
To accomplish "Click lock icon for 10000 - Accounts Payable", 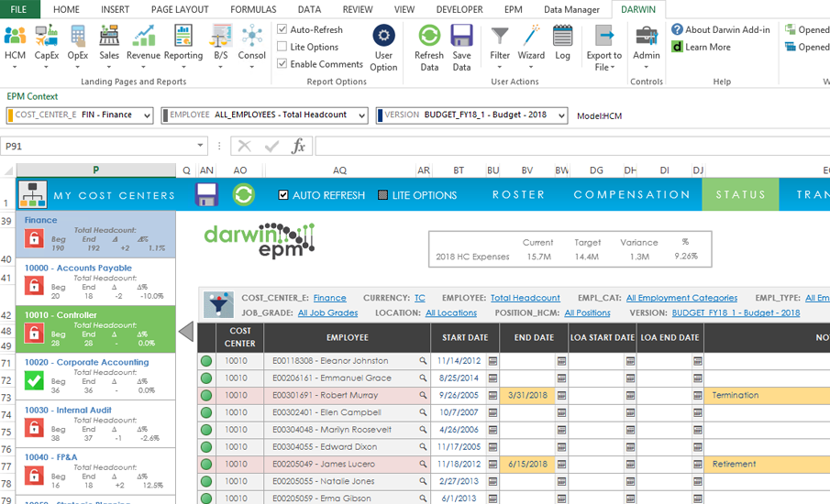I will (35, 286).
